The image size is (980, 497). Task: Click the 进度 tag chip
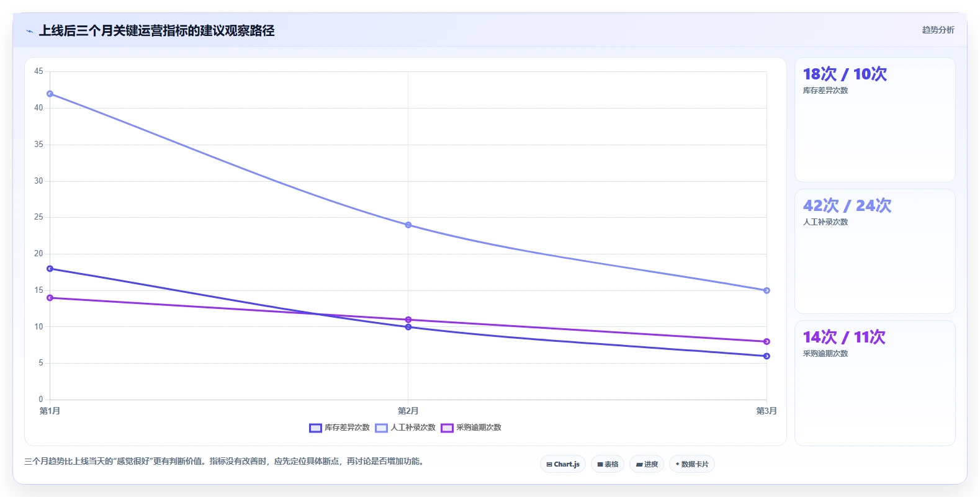click(x=647, y=464)
